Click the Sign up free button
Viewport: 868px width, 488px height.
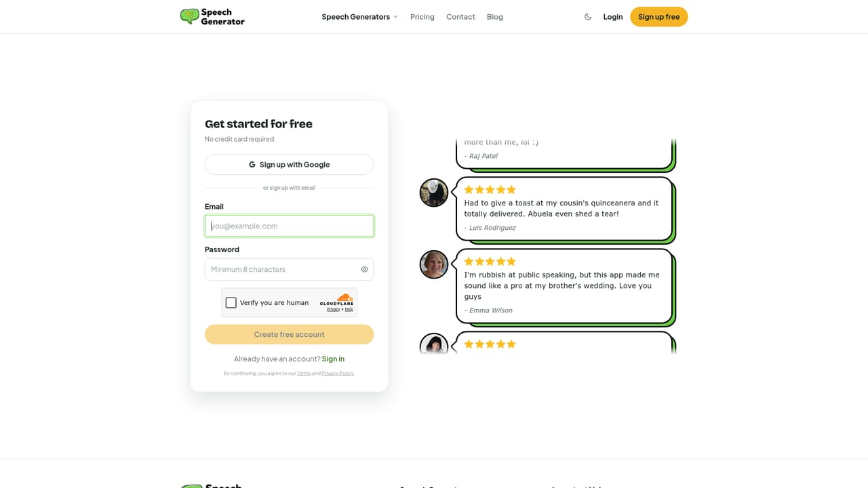tap(659, 17)
